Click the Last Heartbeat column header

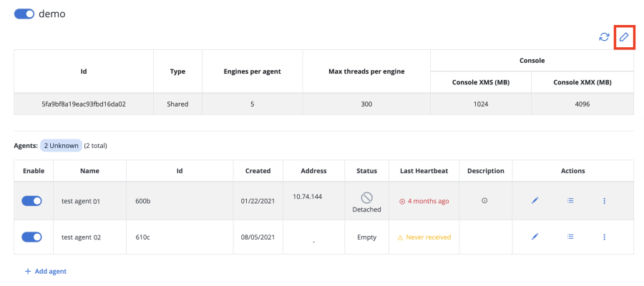coord(424,171)
